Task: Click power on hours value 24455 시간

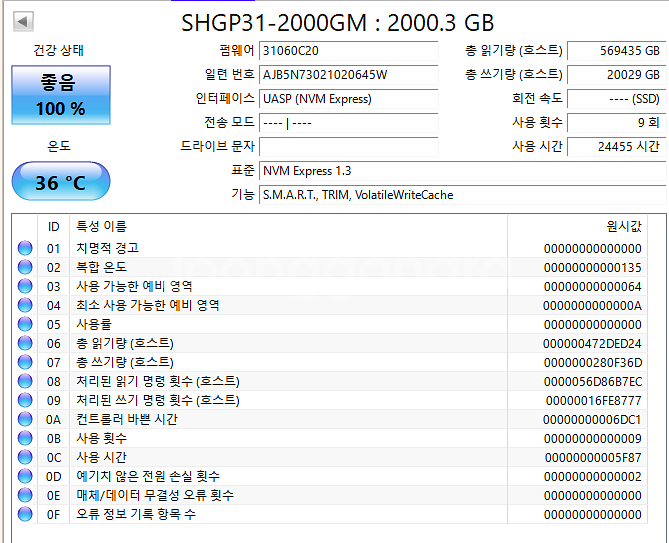Action: coord(617,147)
